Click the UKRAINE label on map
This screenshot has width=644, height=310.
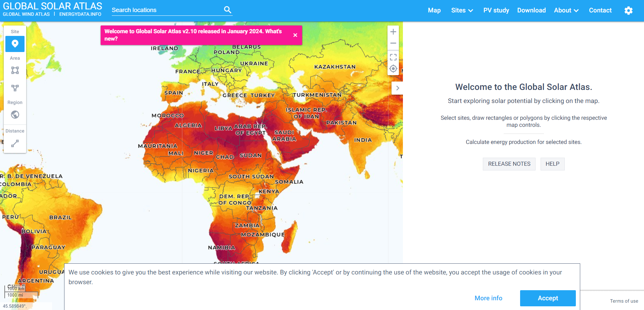coord(254,63)
